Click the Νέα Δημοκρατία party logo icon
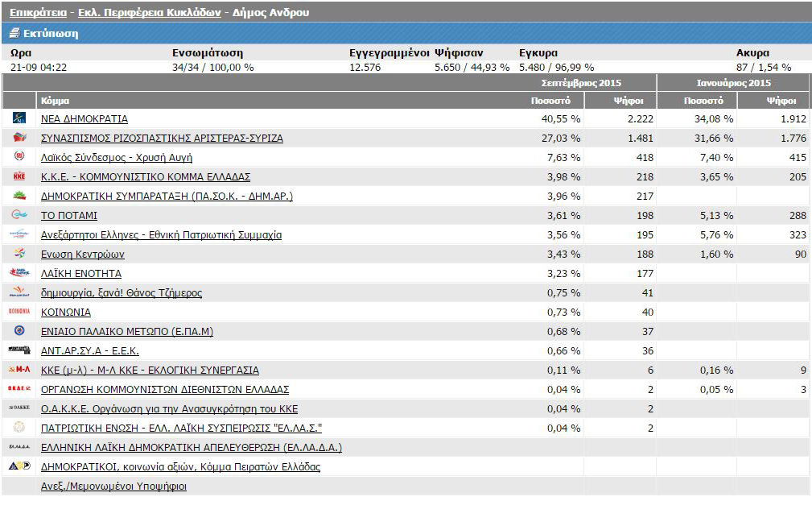 pos(19,118)
